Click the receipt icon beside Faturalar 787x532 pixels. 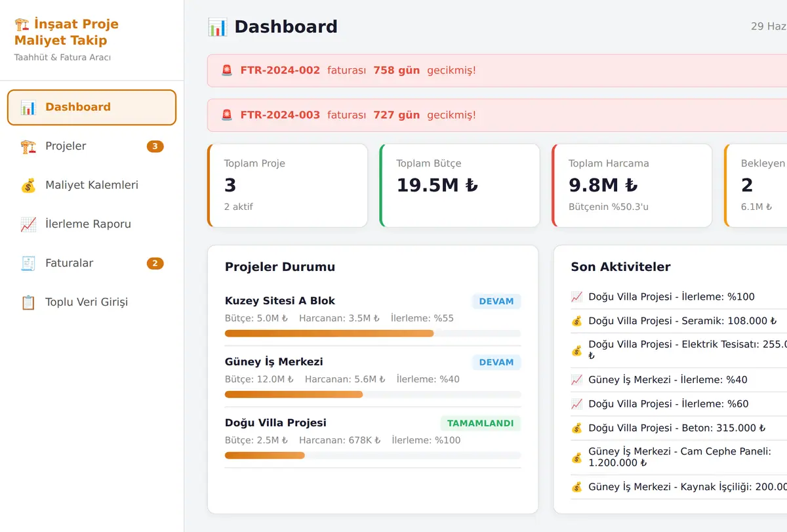pyautogui.click(x=28, y=264)
